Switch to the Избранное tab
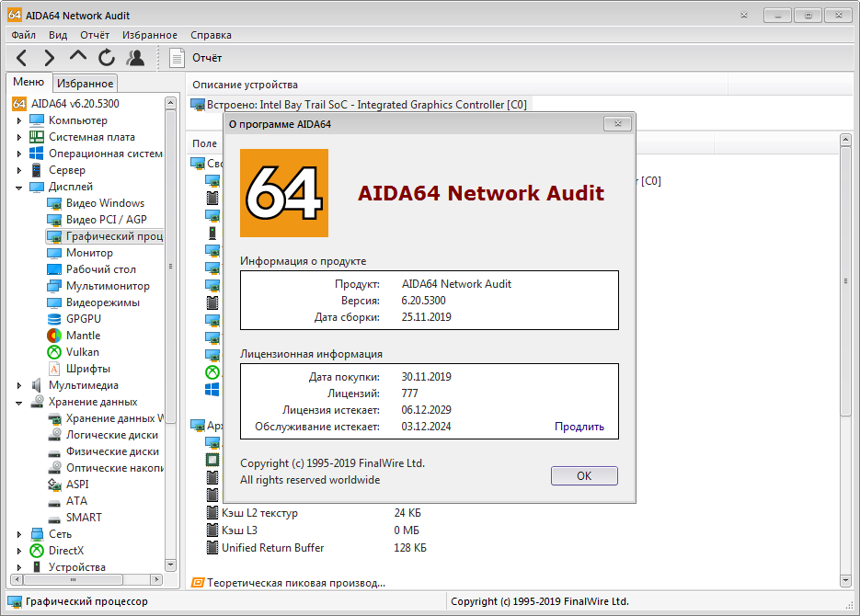The height and width of the screenshot is (616, 860). coord(85,84)
